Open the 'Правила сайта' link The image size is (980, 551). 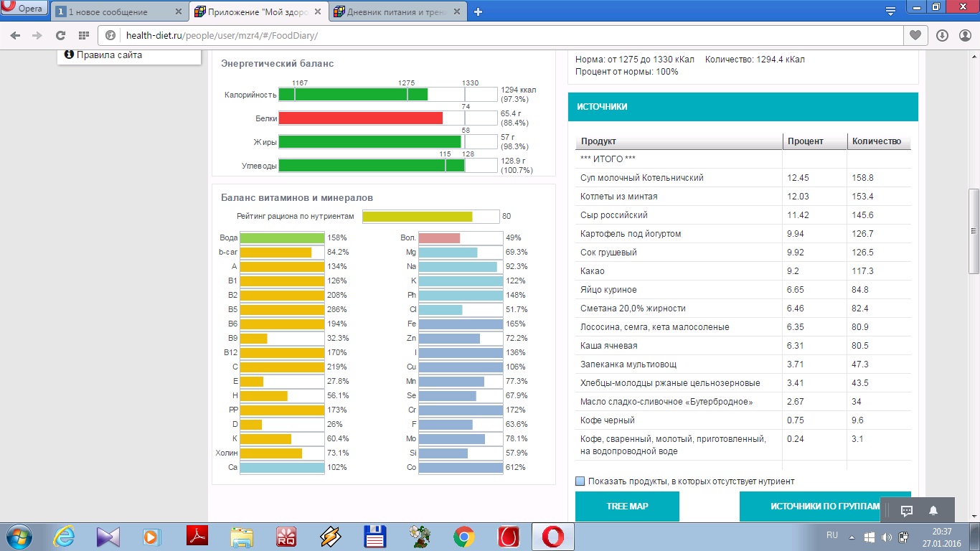click(109, 55)
